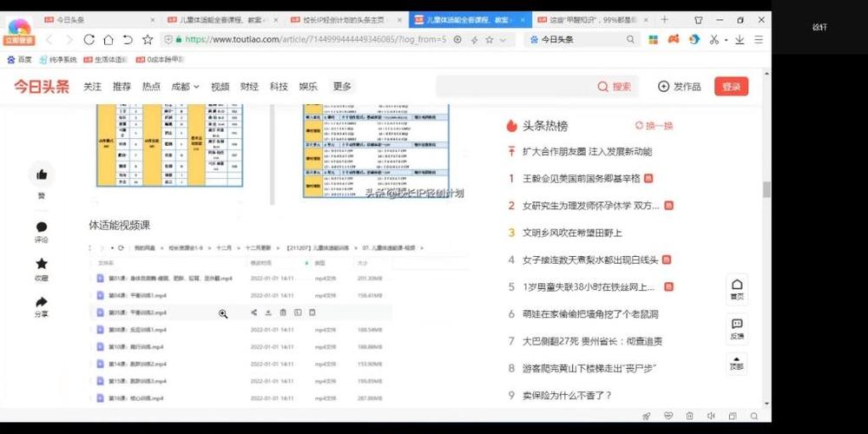Open the 财经 channel

[x=249, y=86]
